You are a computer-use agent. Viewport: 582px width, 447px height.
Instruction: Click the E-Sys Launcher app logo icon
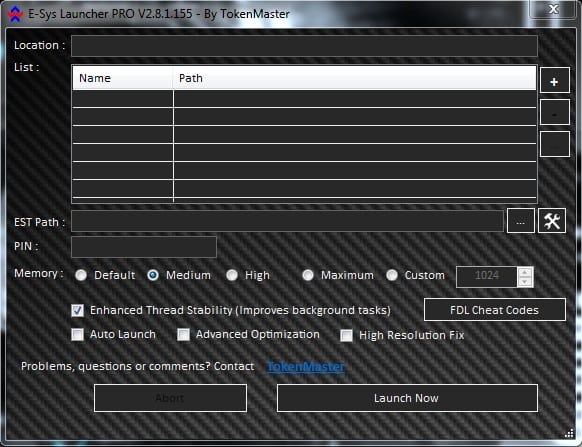[15, 14]
